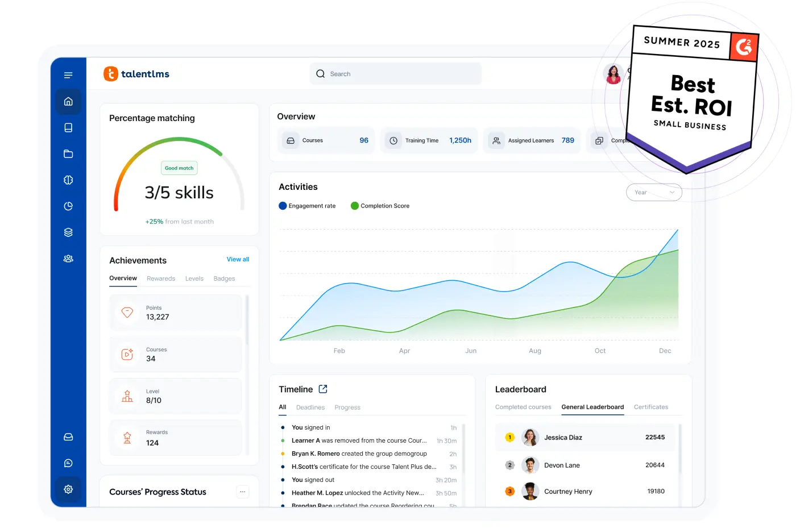Click the View all link in Achievements
This screenshot has width=796, height=532.
coord(238,259)
